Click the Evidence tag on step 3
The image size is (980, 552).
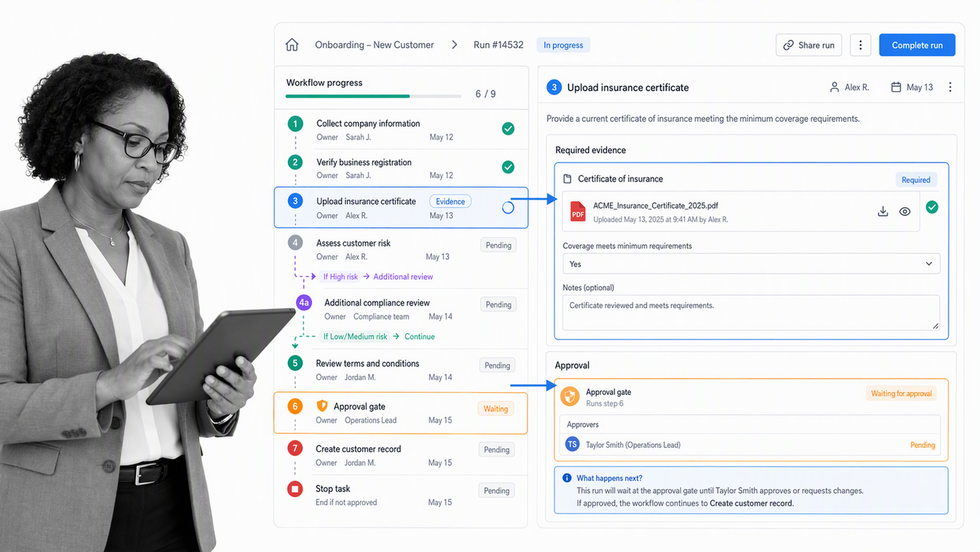(x=451, y=202)
